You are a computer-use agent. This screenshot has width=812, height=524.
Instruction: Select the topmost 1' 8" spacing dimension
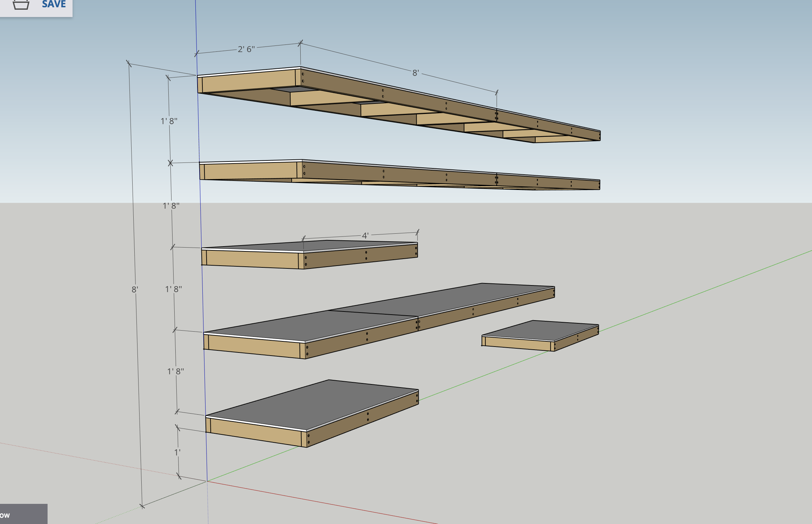(169, 121)
